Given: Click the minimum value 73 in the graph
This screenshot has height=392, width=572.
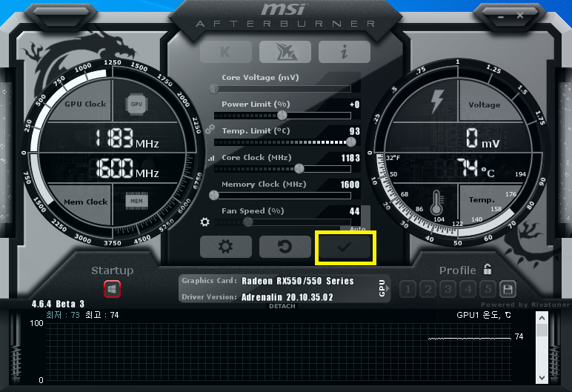Looking at the screenshot, I should [75, 315].
